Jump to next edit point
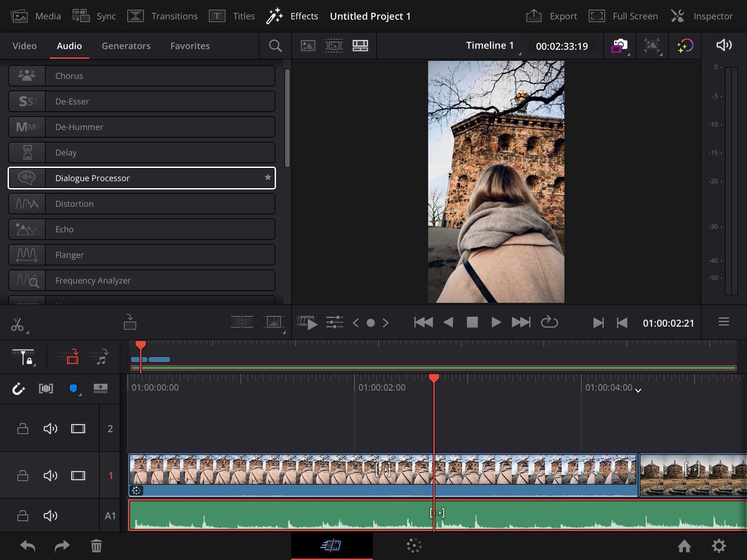Screen dimensions: 747x560 point(598,323)
